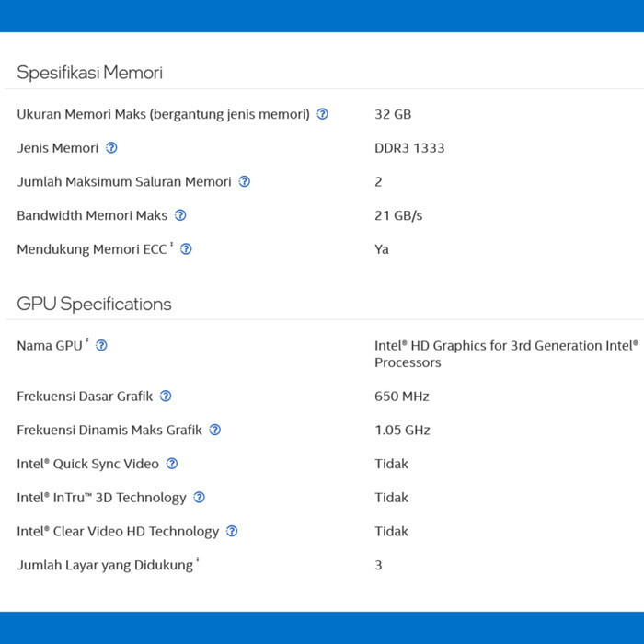The width and height of the screenshot is (644, 644).
Task: Click help icon for Frekuensi Dinamis Maks Grafik
Action: pos(214,430)
